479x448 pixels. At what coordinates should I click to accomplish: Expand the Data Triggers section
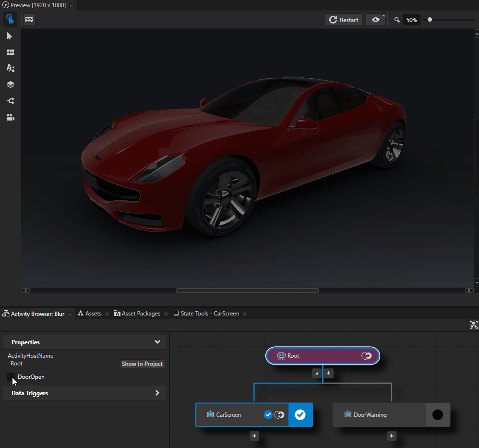157,393
